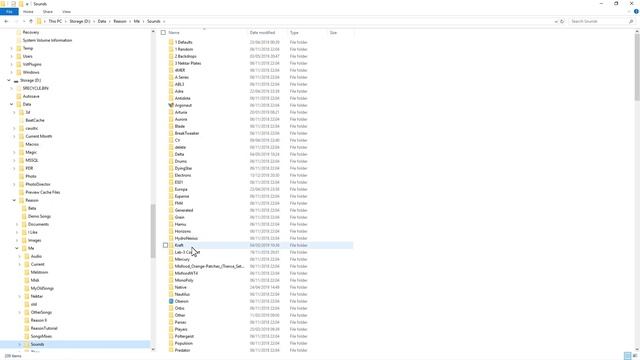Select the 'Horizons' folder
640x360 pixels.
coord(182,231)
